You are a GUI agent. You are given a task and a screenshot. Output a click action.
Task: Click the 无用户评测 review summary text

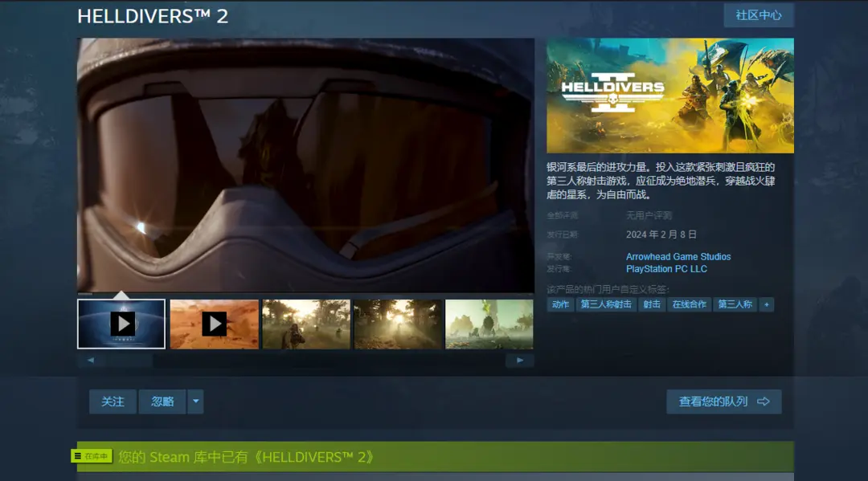(x=649, y=216)
